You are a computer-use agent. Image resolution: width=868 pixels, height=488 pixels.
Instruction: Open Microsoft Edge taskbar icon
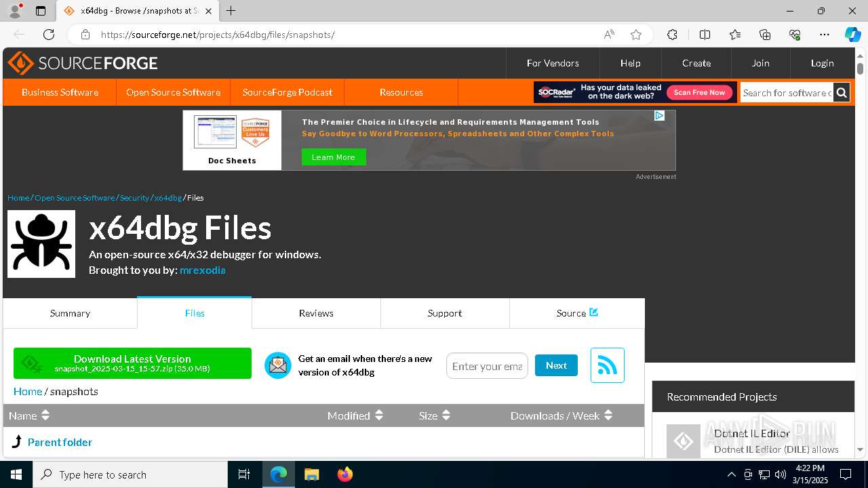pos(279,474)
